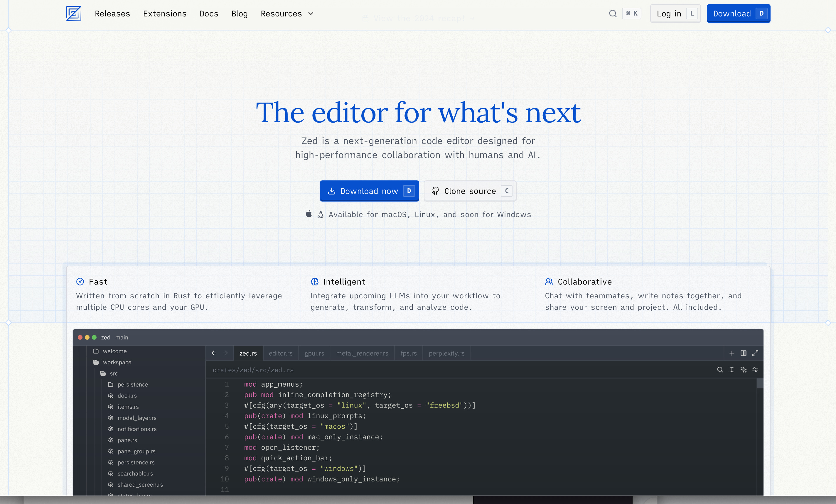Click the 'Available for macOS, Linux' text
This screenshot has height=504, width=836.
[x=429, y=214]
